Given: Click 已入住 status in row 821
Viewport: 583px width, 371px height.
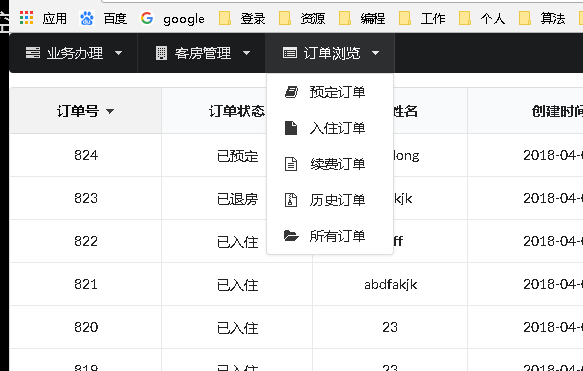Looking at the screenshot, I should click(x=238, y=285).
